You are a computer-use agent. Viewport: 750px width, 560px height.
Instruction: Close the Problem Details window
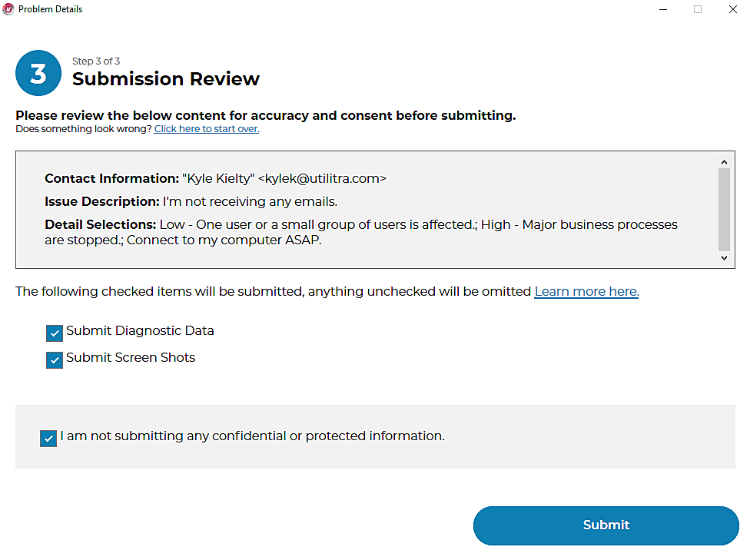tap(732, 9)
